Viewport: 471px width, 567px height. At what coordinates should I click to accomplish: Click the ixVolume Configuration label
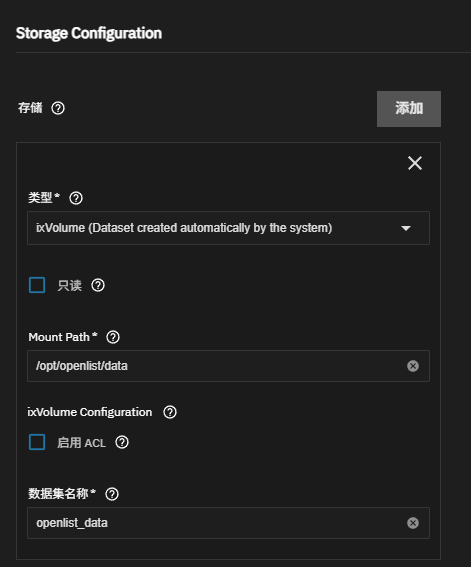90,412
